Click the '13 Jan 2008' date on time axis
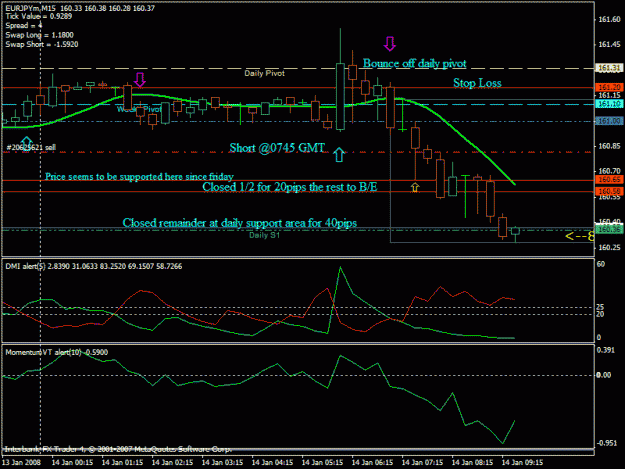Screen dimensions: 625x469 (21, 462)
